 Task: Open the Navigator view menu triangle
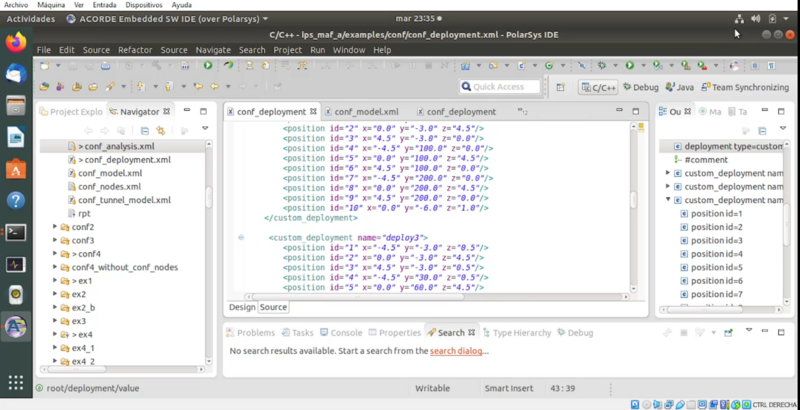pos(205,128)
